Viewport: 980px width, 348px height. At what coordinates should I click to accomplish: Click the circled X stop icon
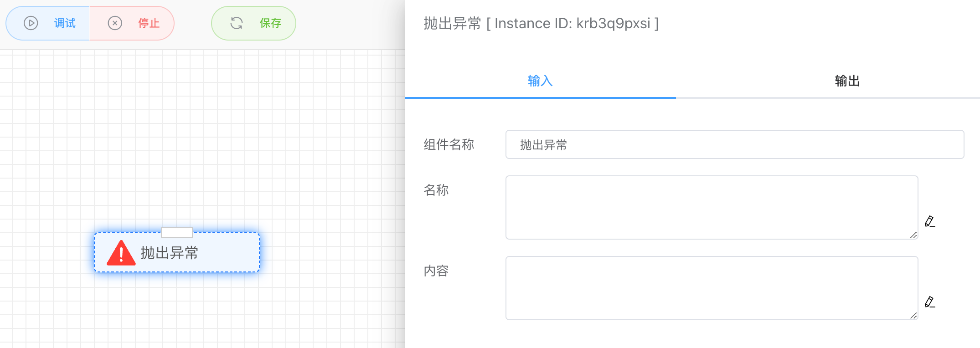[x=115, y=23]
